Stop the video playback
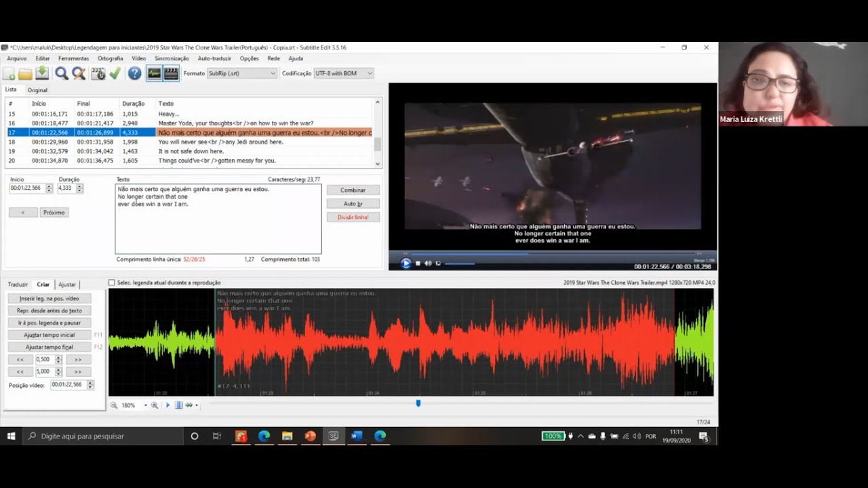Image resolution: width=868 pixels, height=488 pixels. tap(418, 263)
